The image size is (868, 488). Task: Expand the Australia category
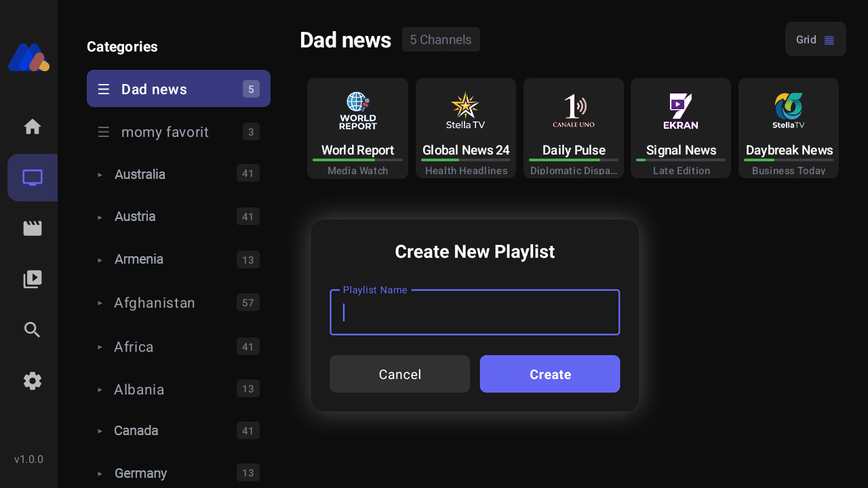tap(140, 174)
